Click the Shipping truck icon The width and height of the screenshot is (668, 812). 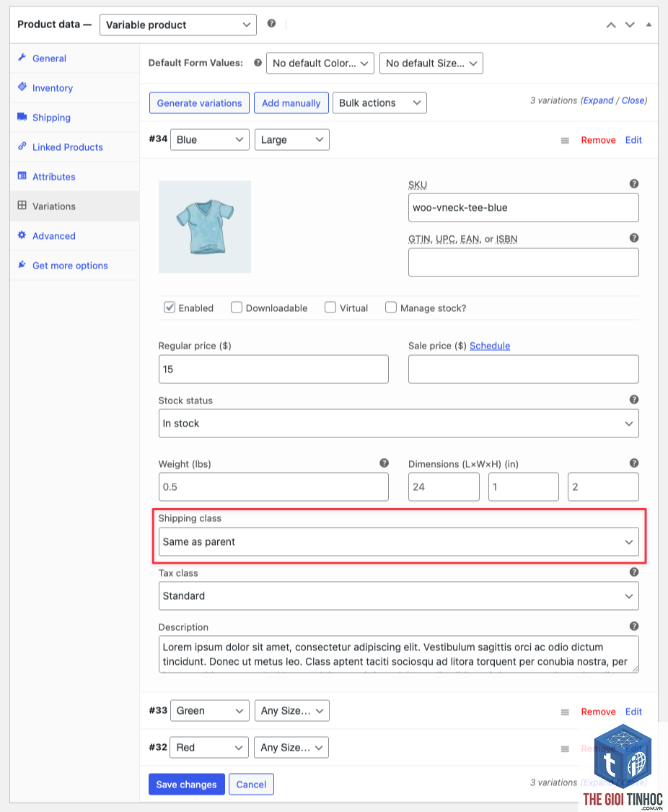(22, 116)
